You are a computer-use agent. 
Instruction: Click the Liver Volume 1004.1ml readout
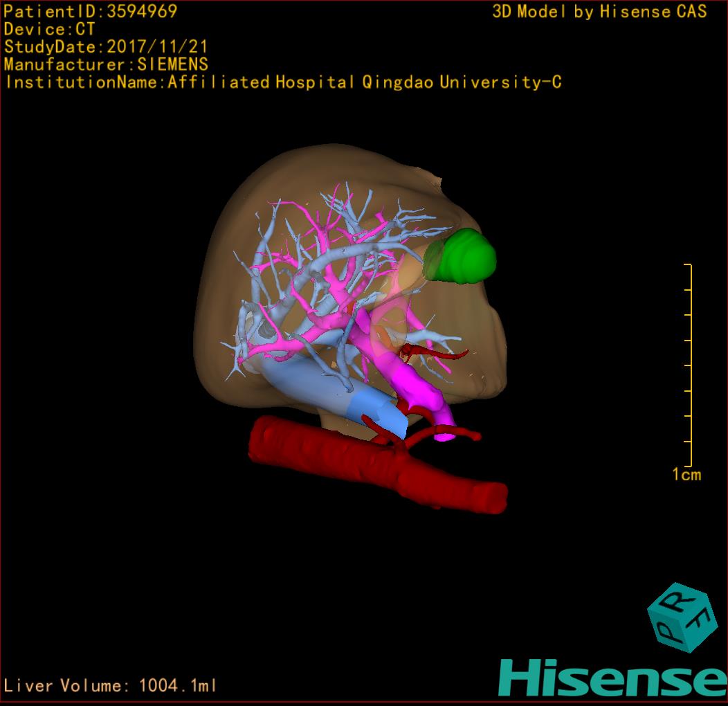[x=111, y=686]
